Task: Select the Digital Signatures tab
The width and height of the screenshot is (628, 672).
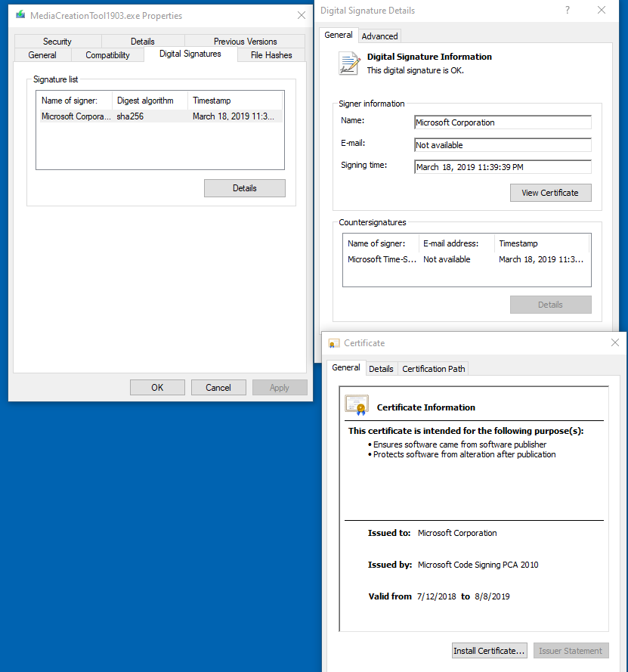Action: pos(190,54)
